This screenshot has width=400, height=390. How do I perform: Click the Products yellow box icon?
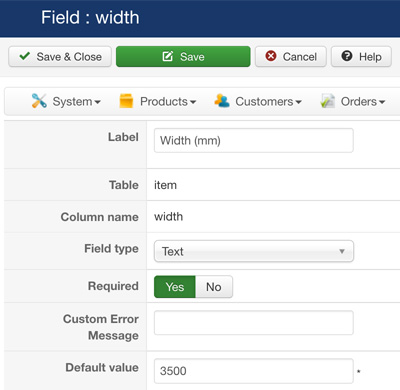[x=126, y=101]
